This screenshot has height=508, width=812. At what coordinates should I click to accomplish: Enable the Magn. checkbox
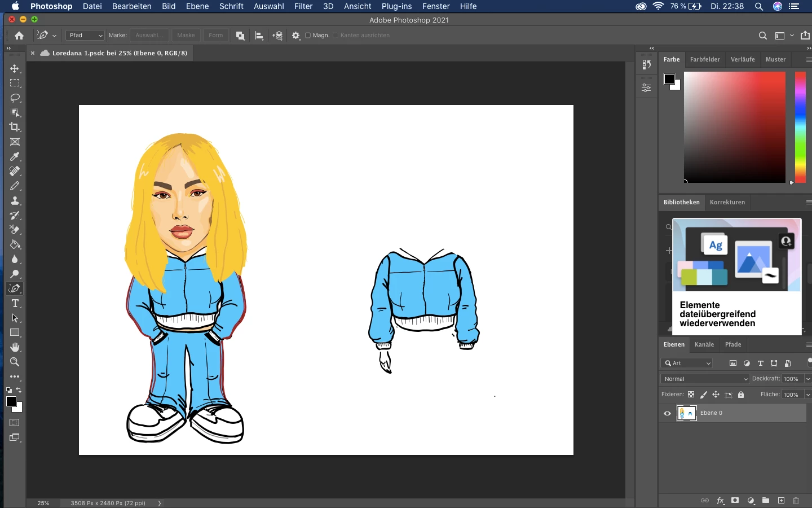pyautogui.click(x=308, y=36)
